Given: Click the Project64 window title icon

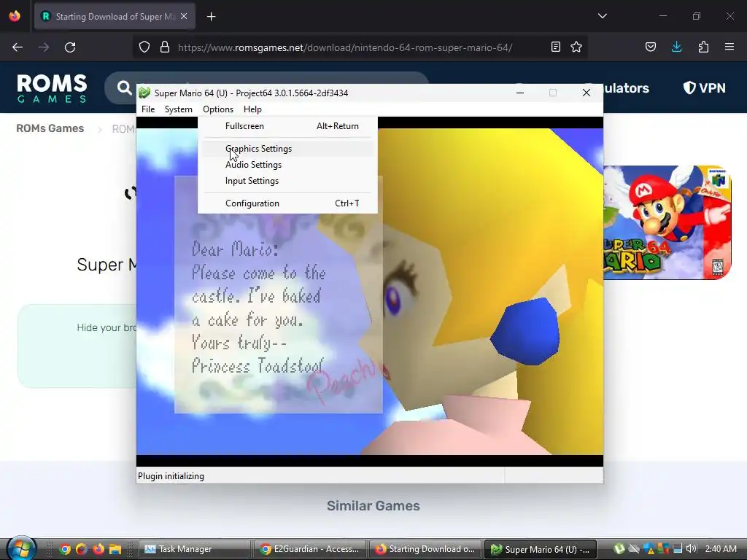Looking at the screenshot, I should (x=144, y=93).
